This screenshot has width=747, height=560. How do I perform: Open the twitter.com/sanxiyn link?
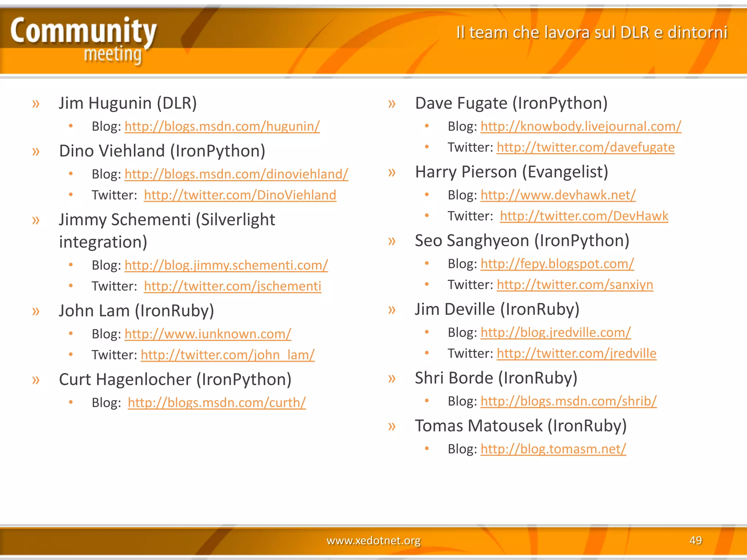coord(575,285)
